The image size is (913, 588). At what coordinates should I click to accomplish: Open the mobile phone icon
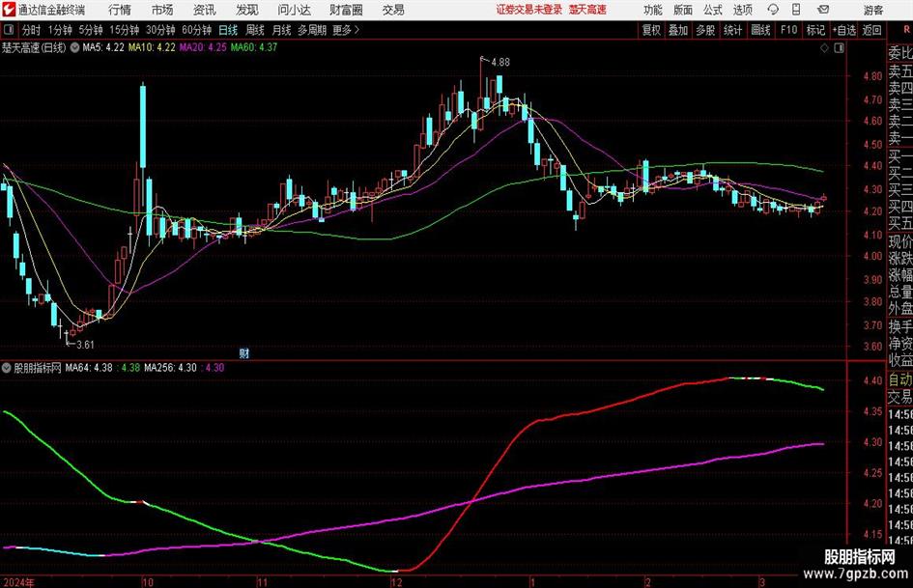click(796, 10)
